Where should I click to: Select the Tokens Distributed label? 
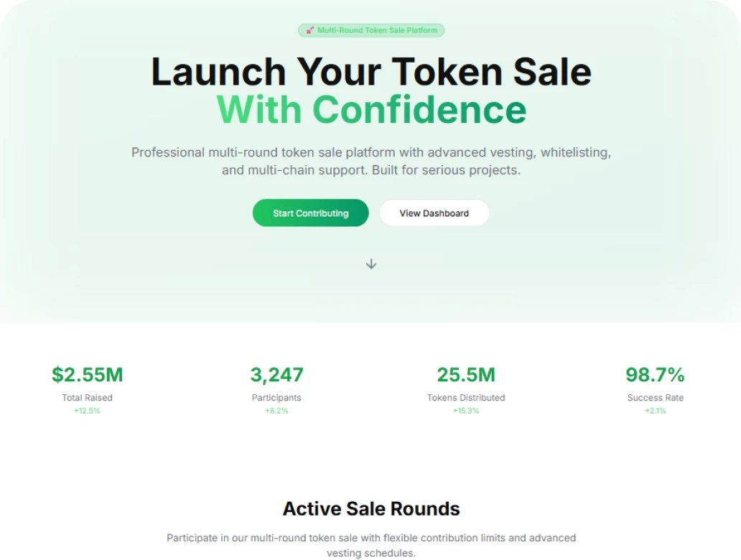[466, 398]
